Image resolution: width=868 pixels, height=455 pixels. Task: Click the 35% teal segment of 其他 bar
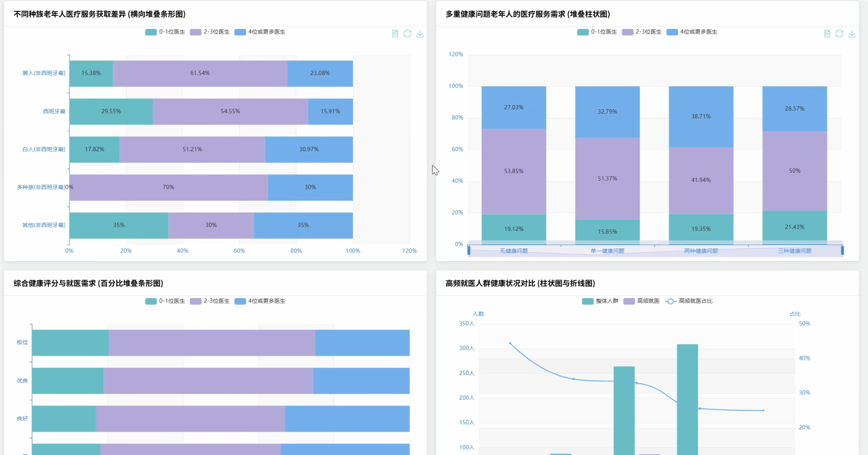click(x=119, y=226)
